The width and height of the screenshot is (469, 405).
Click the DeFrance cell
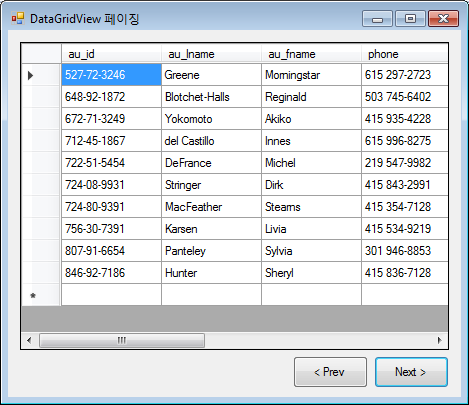coord(211,163)
